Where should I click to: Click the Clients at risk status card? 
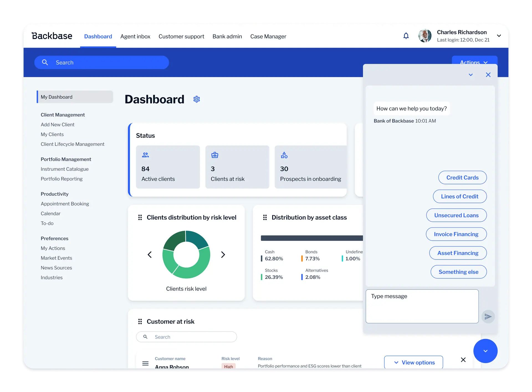(x=237, y=167)
